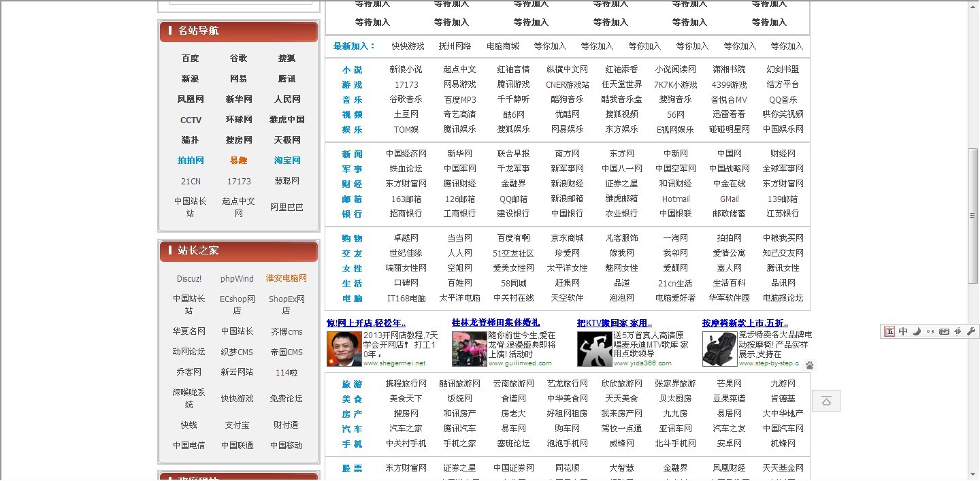The image size is (980, 481).
Task: Open the Hotmail mailbox link
Action: coord(676,199)
